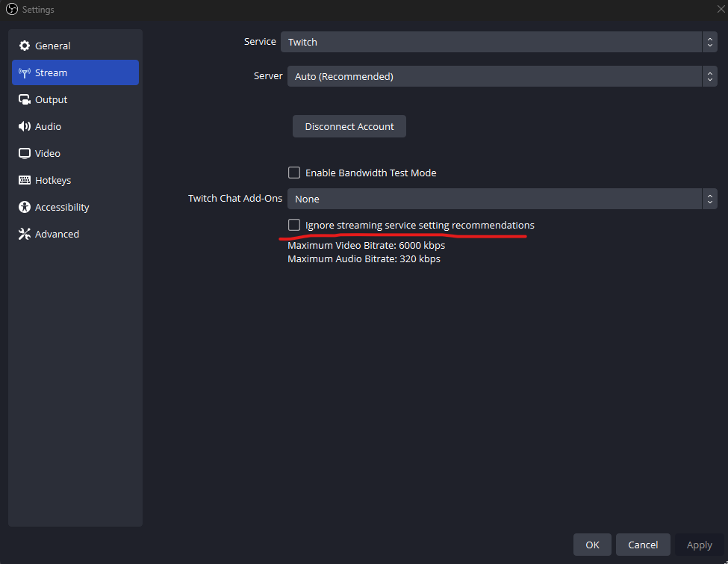Tick Ignore streaming service setting recommendations

[294, 225]
